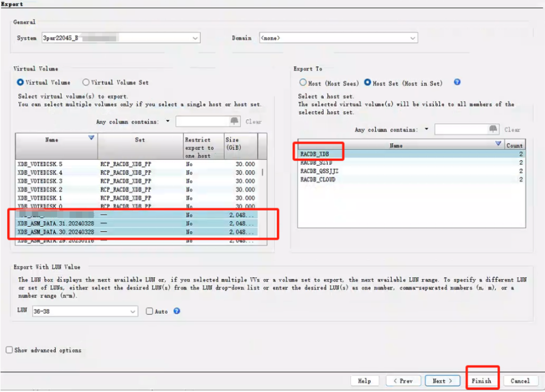The width and height of the screenshot is (545, 392).
Task: Clear the Export To filter
Action: click(512, 130)
